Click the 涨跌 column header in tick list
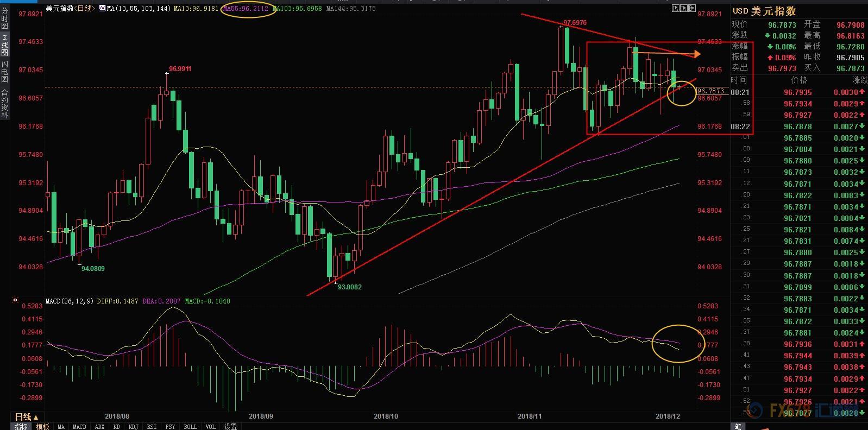This screenshot has height=430, width=868. tap(860, 80)
